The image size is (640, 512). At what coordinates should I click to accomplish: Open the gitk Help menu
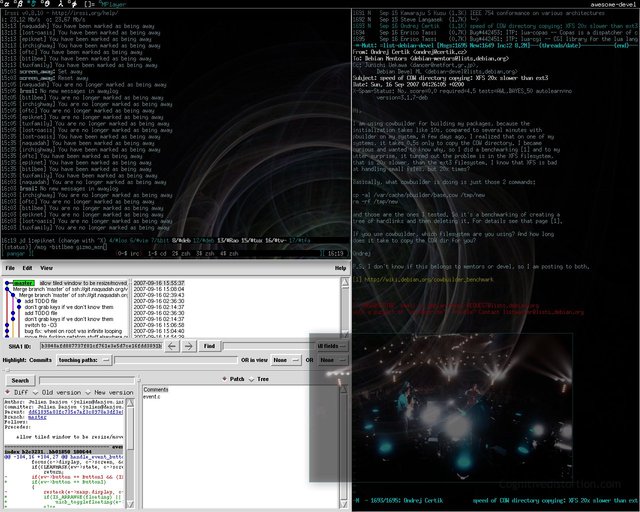click(340, 268)
